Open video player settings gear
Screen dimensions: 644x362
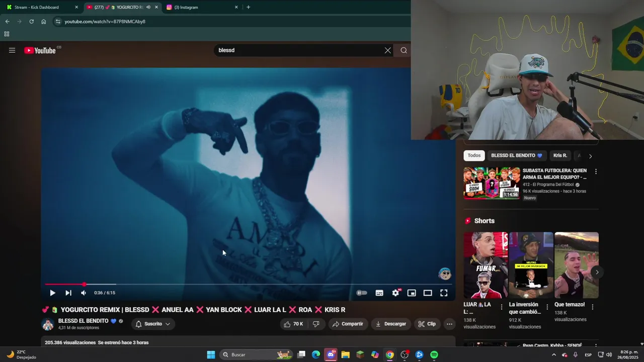396,293
